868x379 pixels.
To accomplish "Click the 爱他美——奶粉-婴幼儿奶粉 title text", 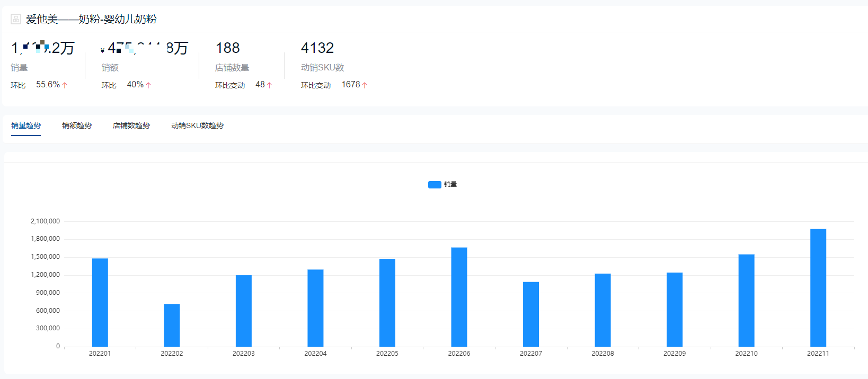I will click(91, 19).
